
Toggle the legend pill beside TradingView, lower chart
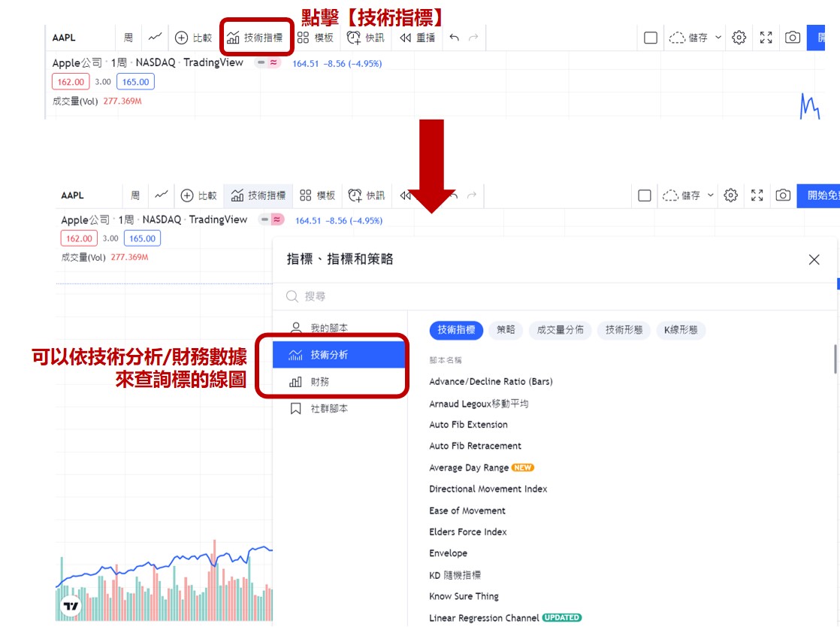coord(271,220)
